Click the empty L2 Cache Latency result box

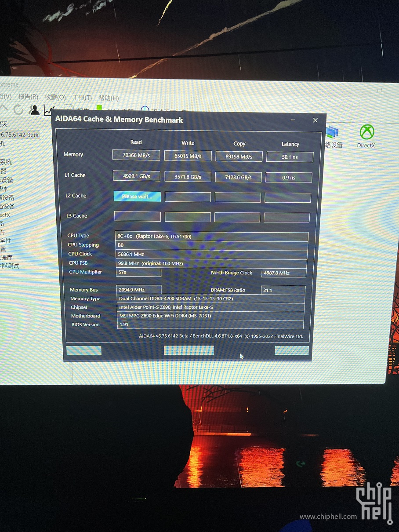coord(288,198)
